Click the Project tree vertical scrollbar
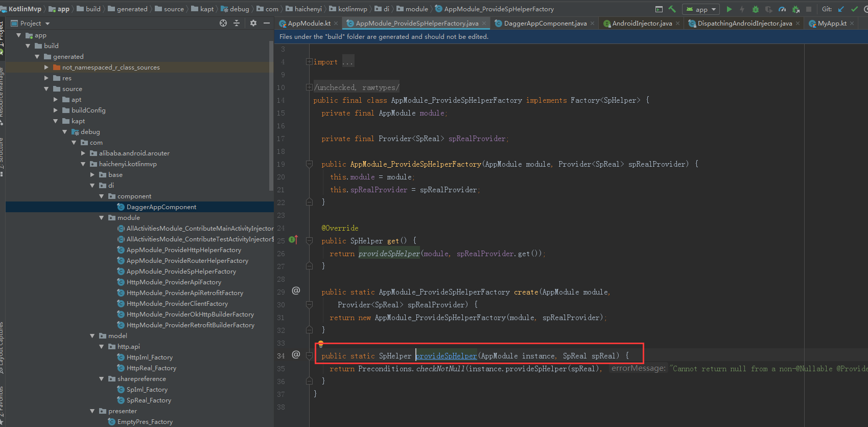Screen dimensions: 868x427 271,115
